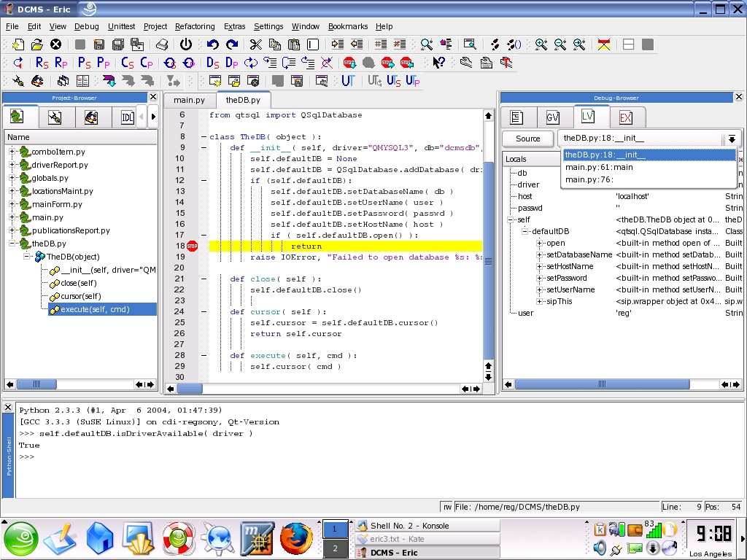Click the Zoom in magnifier icon
The image size is (747, 560).
pos(541,44)
